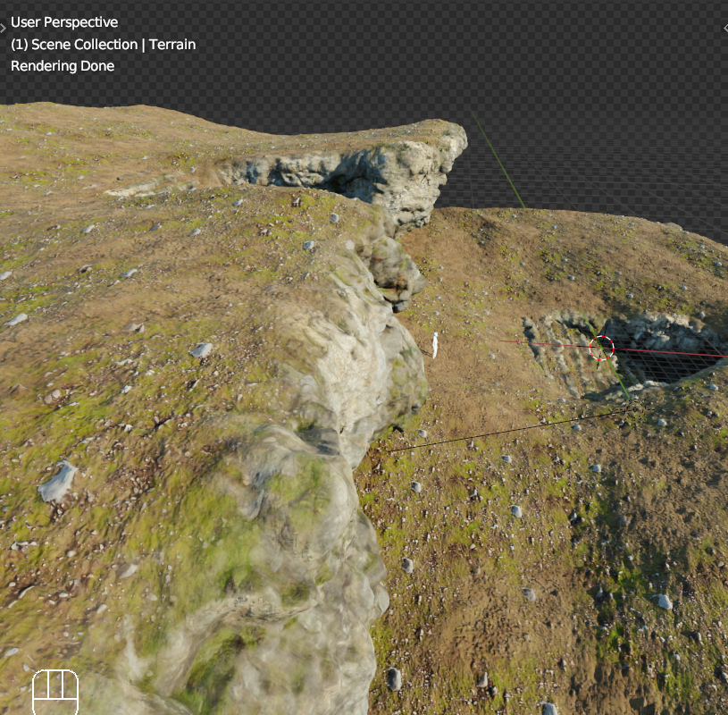Viewport: 728px width, 715px height.
Task: Click the 'Rendering Done' status text
Action: 63,66
